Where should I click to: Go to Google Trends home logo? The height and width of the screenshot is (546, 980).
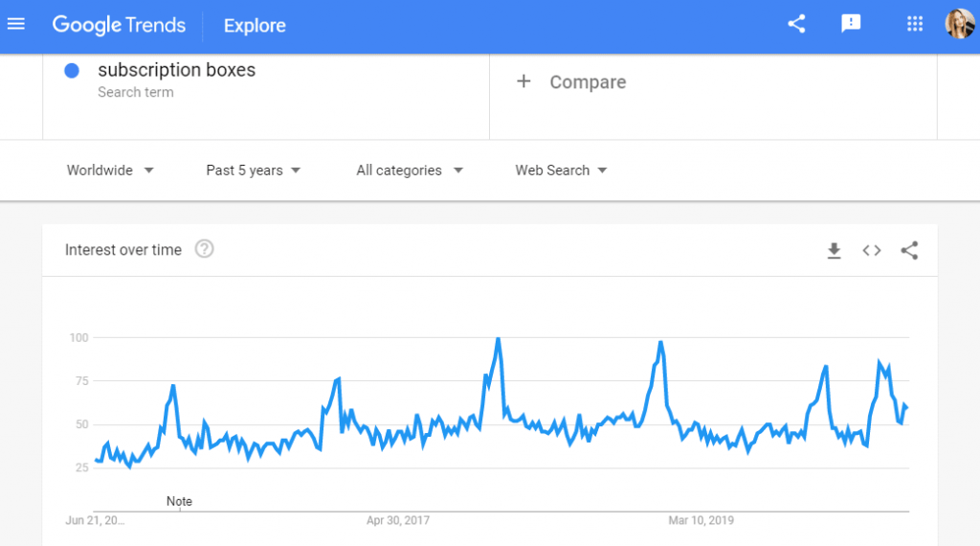(x=119, y=25)
